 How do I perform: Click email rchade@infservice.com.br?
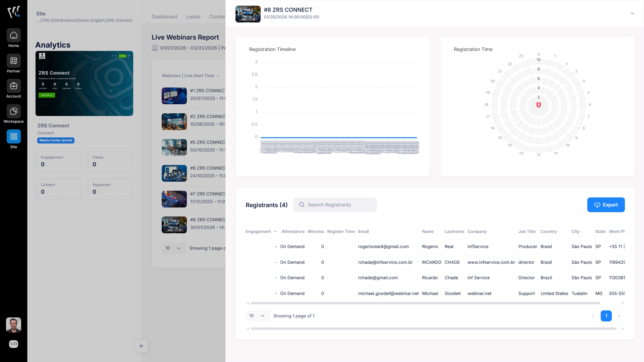pos(385,262)
